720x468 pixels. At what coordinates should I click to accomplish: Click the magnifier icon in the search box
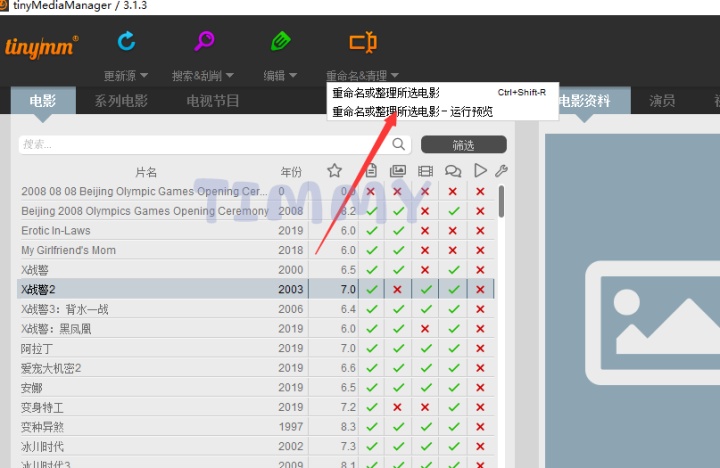click(x=399, y=144)
